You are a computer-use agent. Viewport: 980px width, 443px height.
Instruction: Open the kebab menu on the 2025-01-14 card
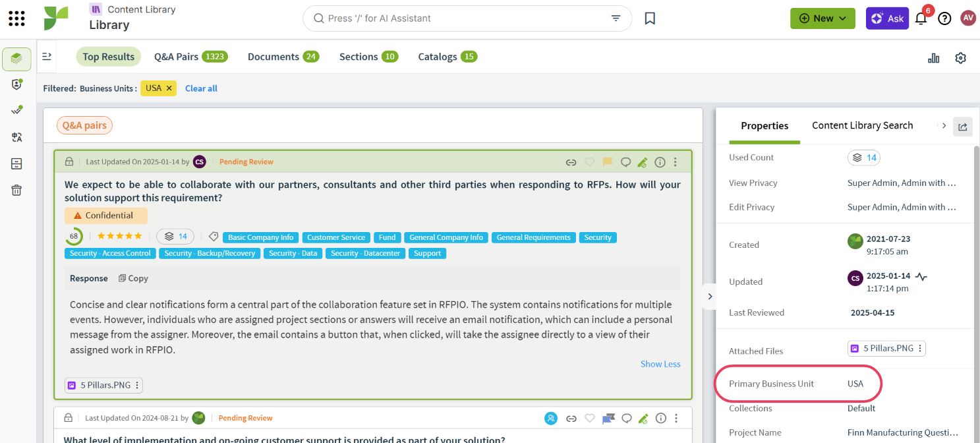[676, 162]
